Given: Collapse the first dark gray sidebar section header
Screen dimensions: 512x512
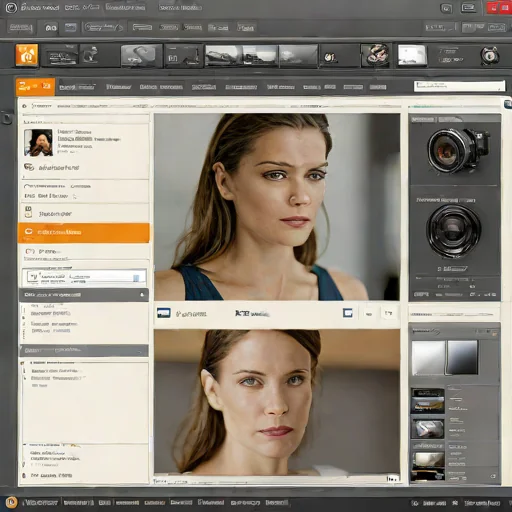Looking at the screenshot, I should click(x=83, y=295).
